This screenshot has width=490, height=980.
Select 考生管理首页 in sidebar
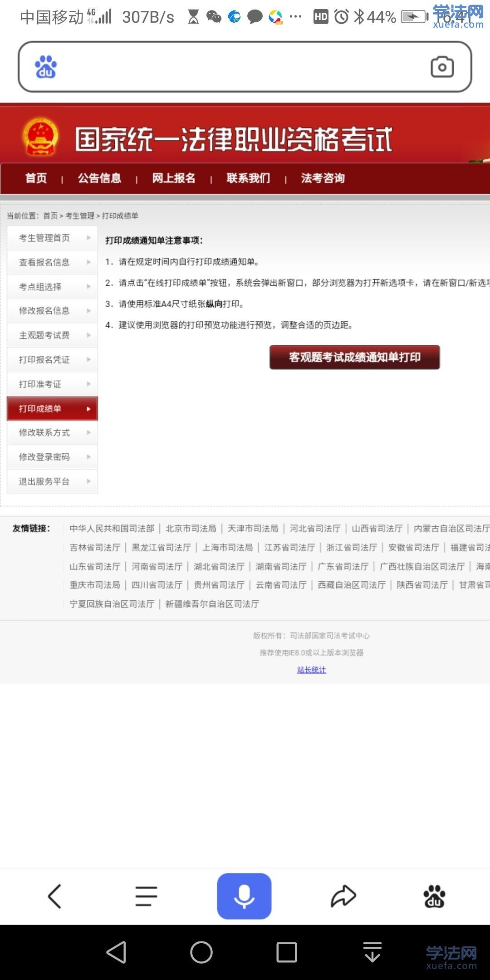tap(52, 238)
